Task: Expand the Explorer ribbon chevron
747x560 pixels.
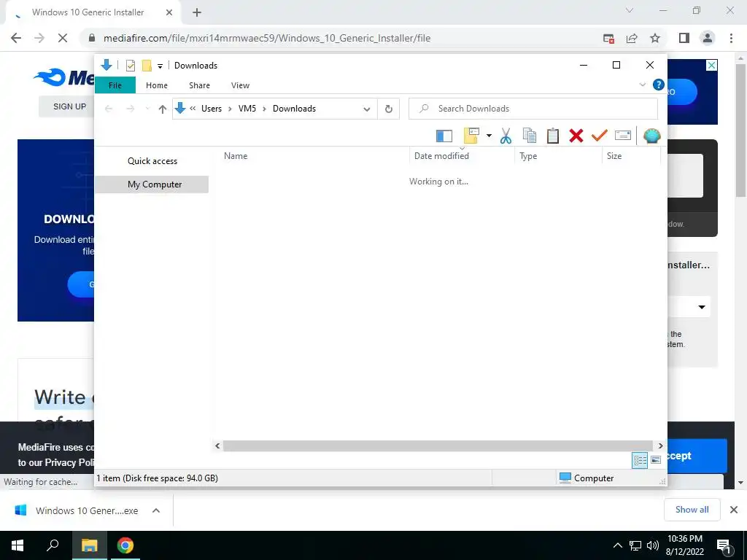Action: point(642,85)
